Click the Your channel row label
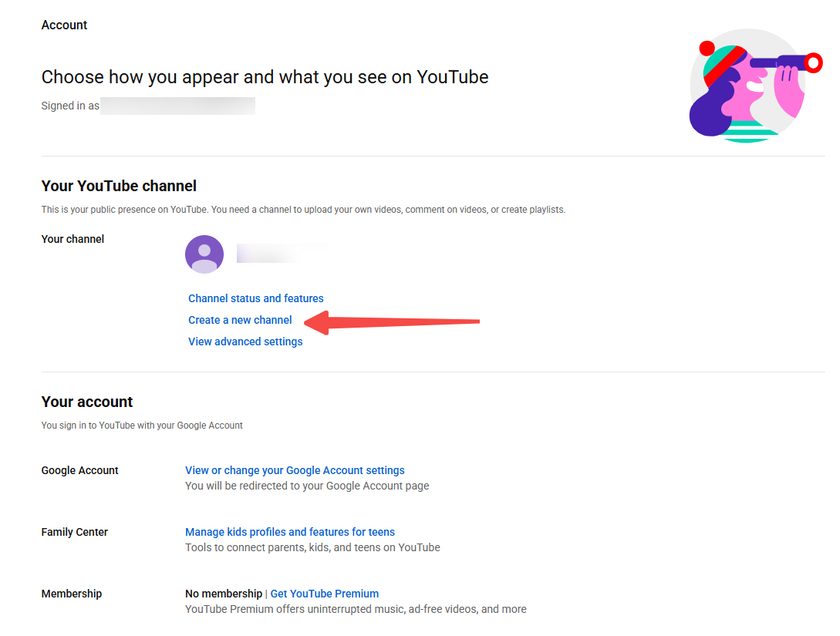The height and width of the screenshot is (636, 840). coord(73,239)
